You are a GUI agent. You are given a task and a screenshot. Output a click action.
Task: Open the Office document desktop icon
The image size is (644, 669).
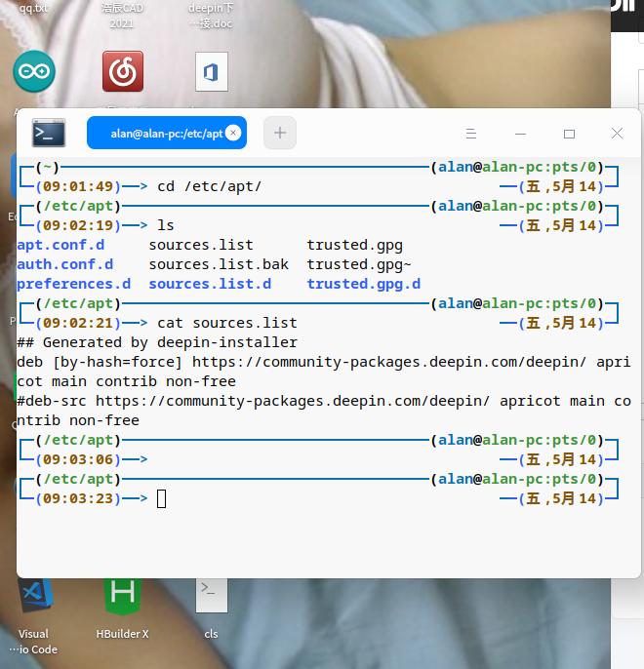pyautogui.click(x=212, y=72)
